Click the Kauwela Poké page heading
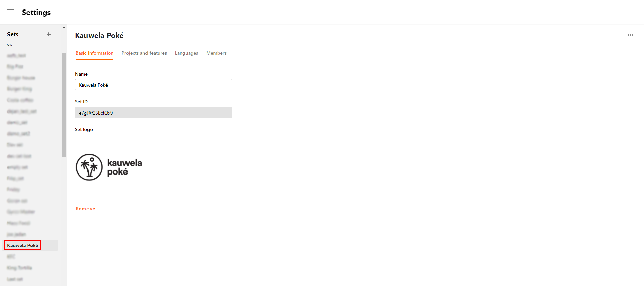 [99, 35]
